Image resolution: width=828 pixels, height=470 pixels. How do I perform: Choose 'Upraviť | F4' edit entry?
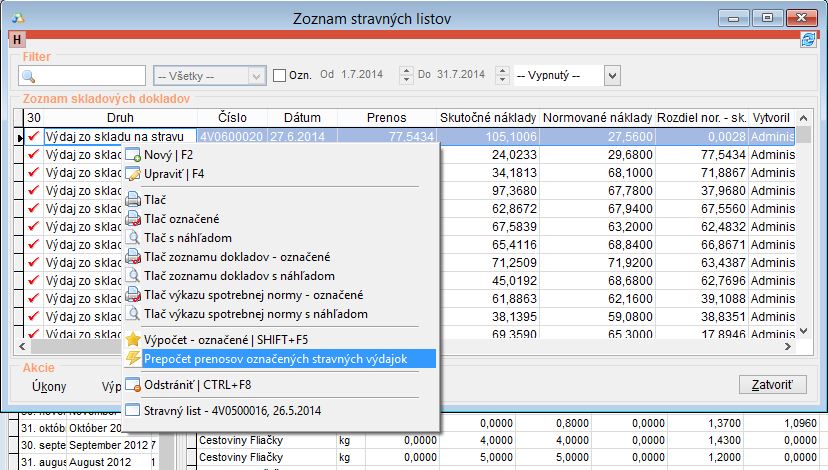(174, 174)
